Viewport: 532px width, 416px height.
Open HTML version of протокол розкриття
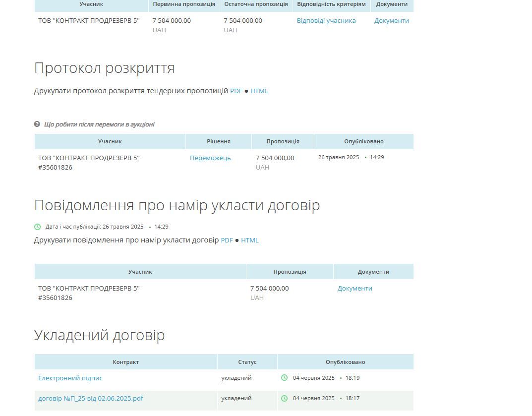click(x=259, y=91)
